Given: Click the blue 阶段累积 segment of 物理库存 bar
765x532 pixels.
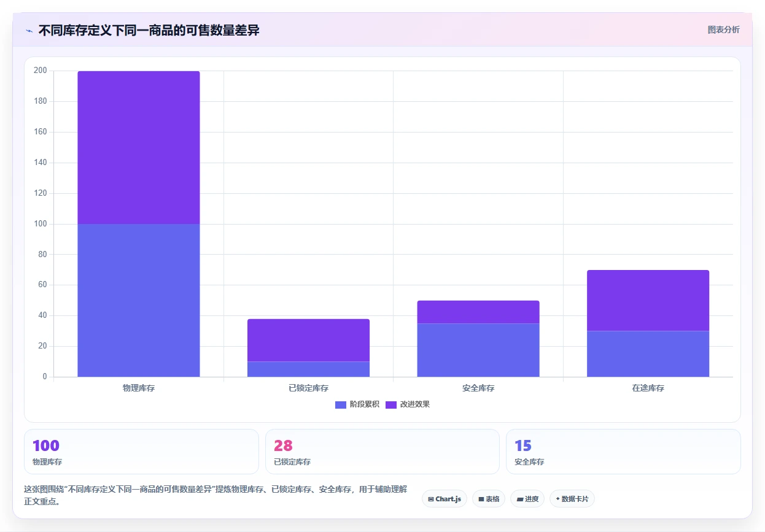Looking at the screenshot, I should coord(139,300).
